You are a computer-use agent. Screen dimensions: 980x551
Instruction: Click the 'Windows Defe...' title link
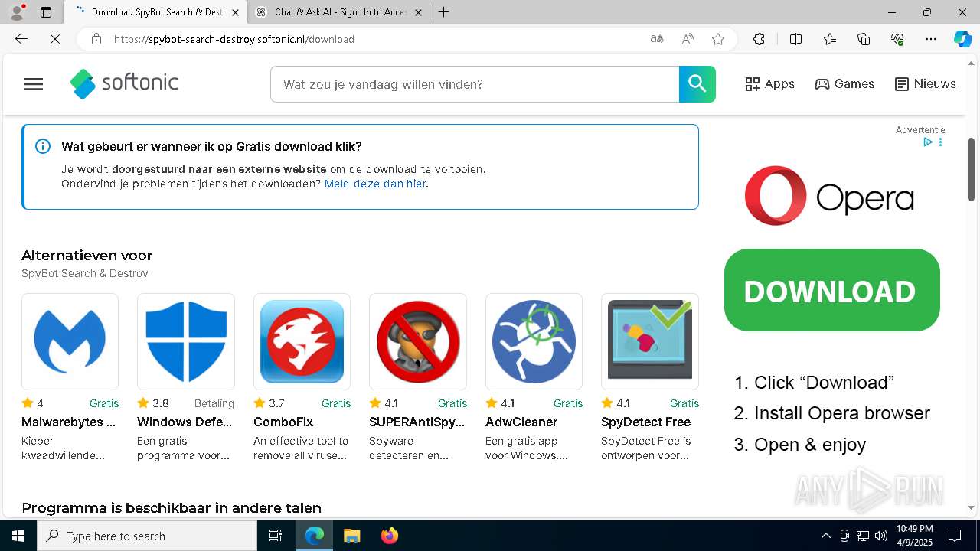tap(185, 422)
